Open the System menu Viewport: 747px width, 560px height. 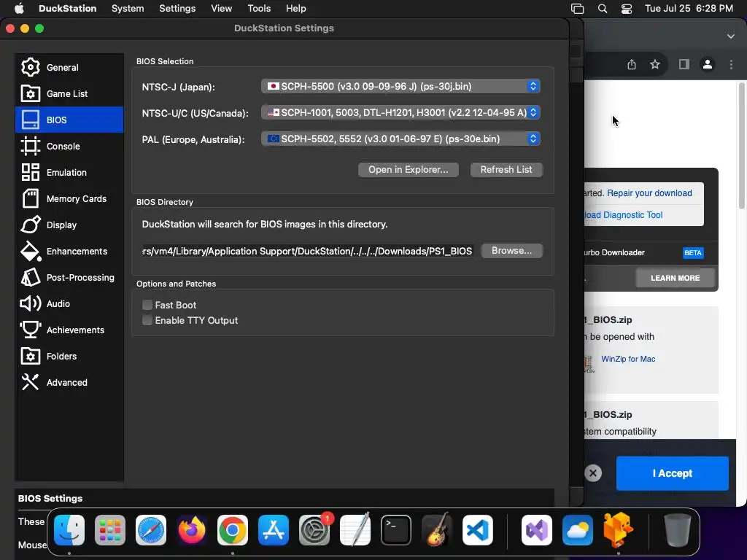[128, 9]
